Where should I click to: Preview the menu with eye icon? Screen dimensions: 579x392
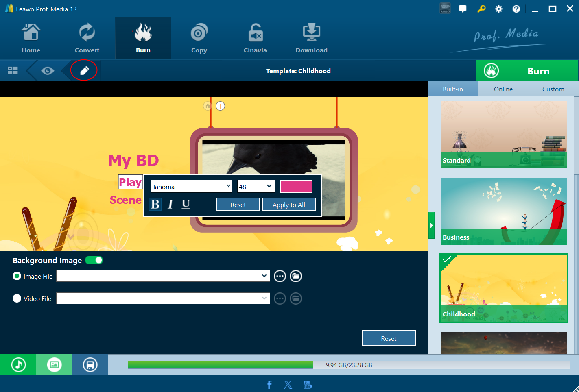(48, 71)
